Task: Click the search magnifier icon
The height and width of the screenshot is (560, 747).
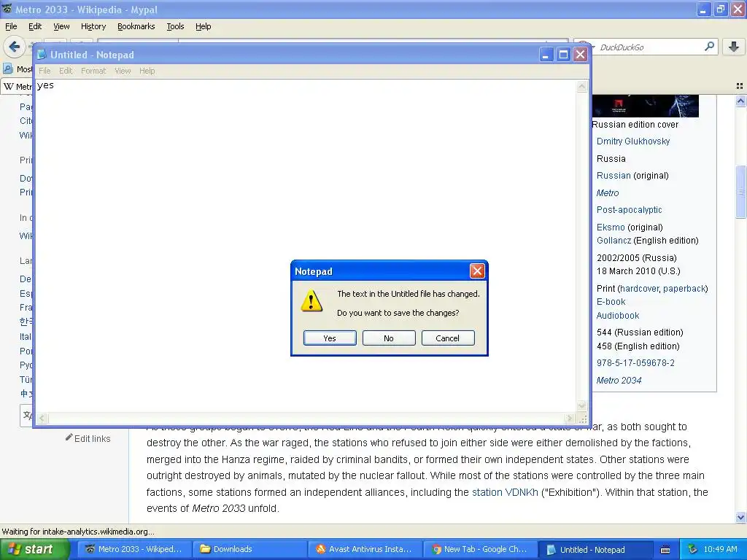Action: pos(709,47)
